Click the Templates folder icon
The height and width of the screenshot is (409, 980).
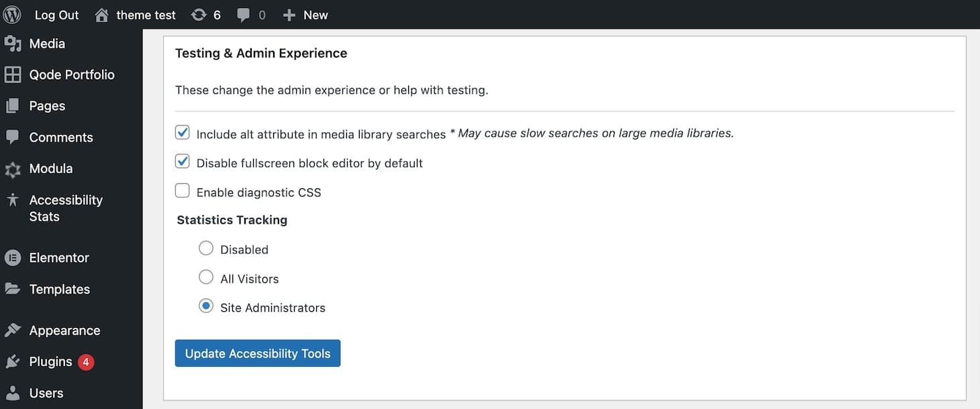(x=13, y=289)
